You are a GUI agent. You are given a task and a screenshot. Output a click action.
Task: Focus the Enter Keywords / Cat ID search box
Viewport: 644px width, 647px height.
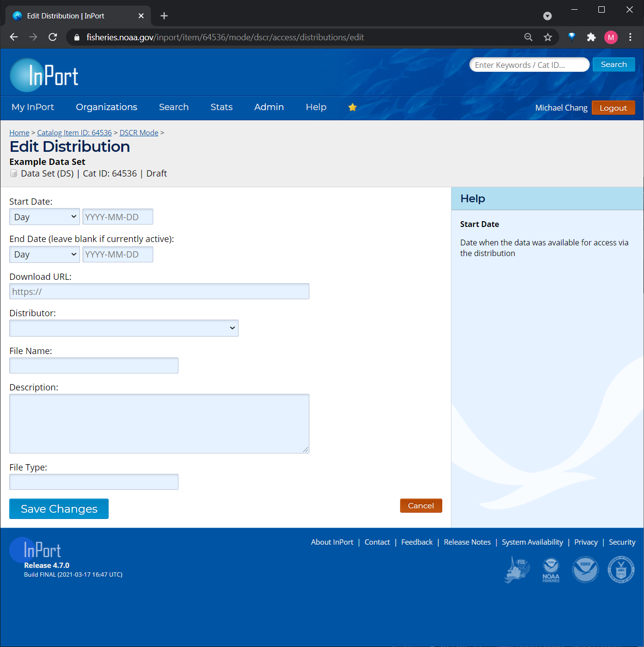pyautogui.click(x=530, y=65)
